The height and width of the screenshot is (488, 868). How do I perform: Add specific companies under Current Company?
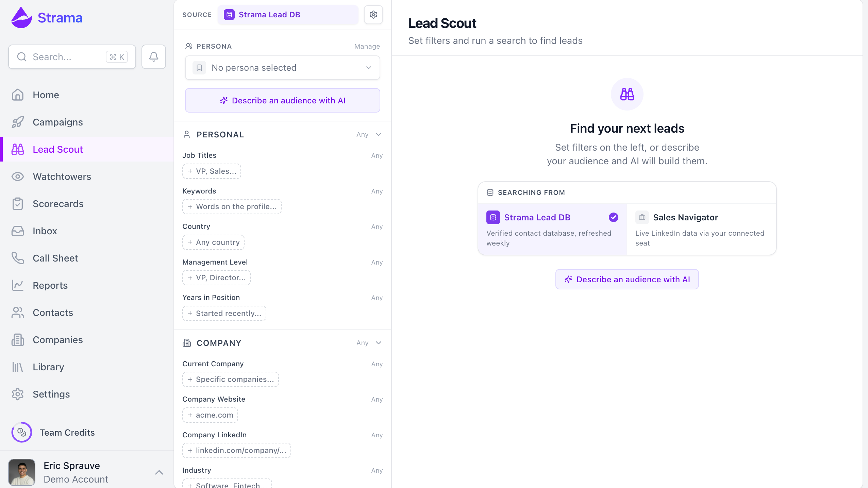pyautogui.click(x=231, y=379)
